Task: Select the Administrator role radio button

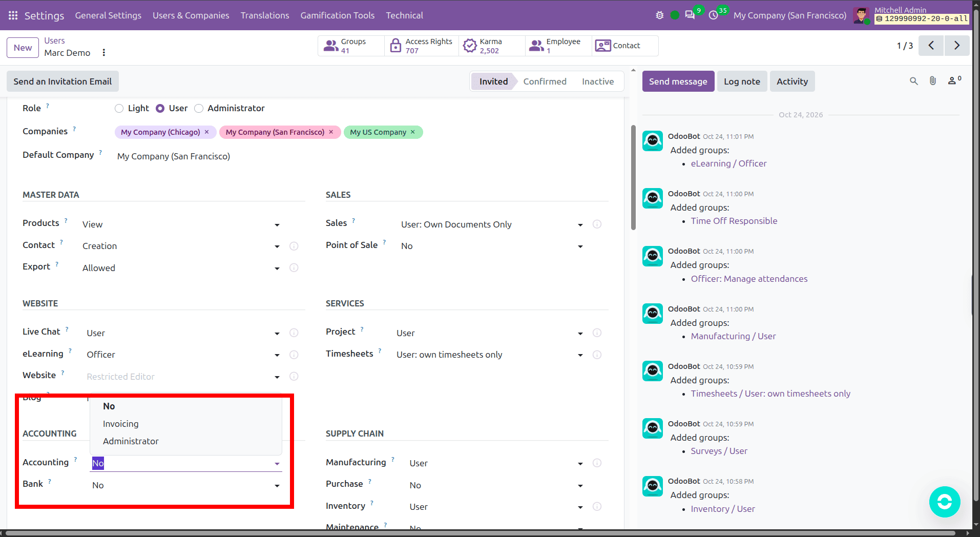Action: point(199,108)
